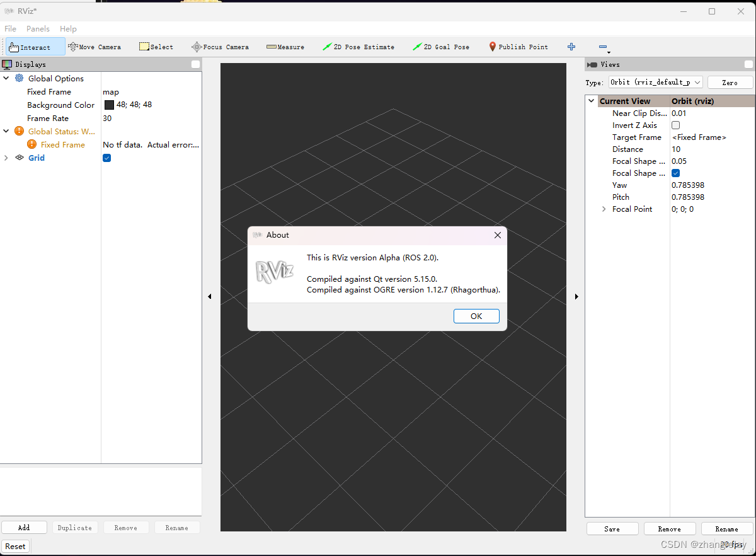Select the Grid row label

[x=37, y=158]
